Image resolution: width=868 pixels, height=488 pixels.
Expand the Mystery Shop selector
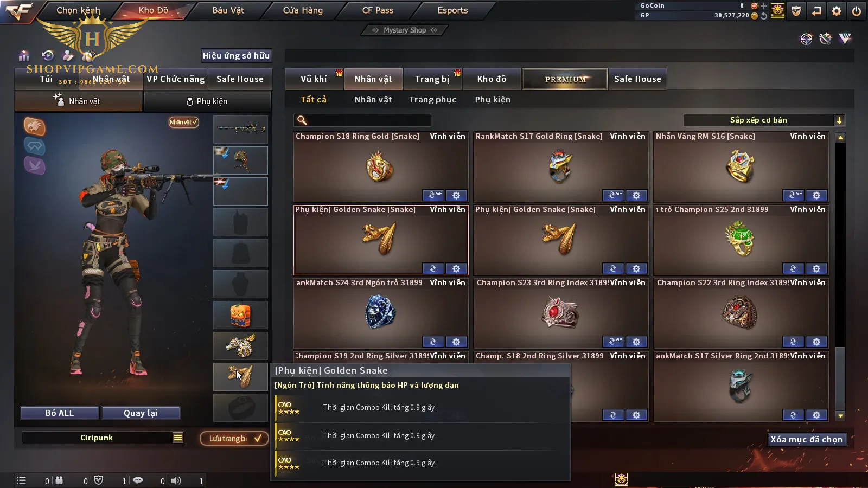point(404,30)
